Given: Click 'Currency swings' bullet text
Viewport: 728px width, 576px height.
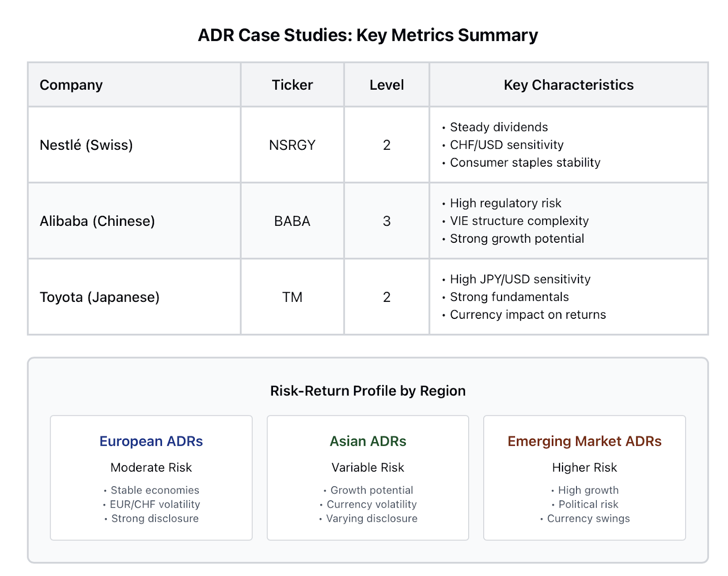Looking at the screenshot, I should pos(588,519).
